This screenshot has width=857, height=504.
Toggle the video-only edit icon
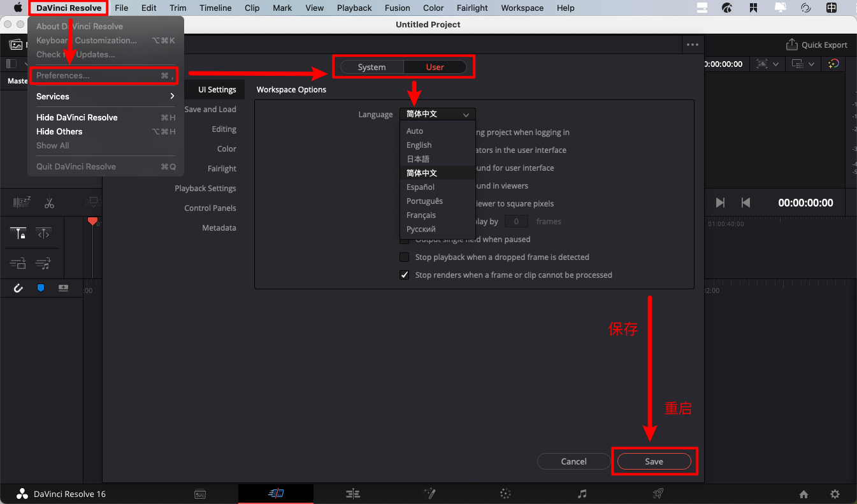coord(18,263)
